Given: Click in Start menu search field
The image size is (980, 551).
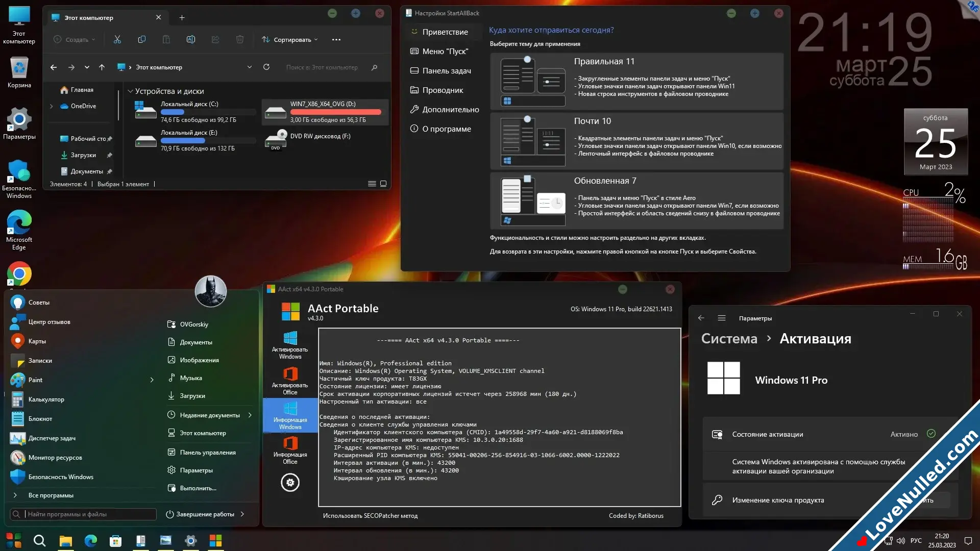Looking at the screenshot, I should tap(83, 514).
